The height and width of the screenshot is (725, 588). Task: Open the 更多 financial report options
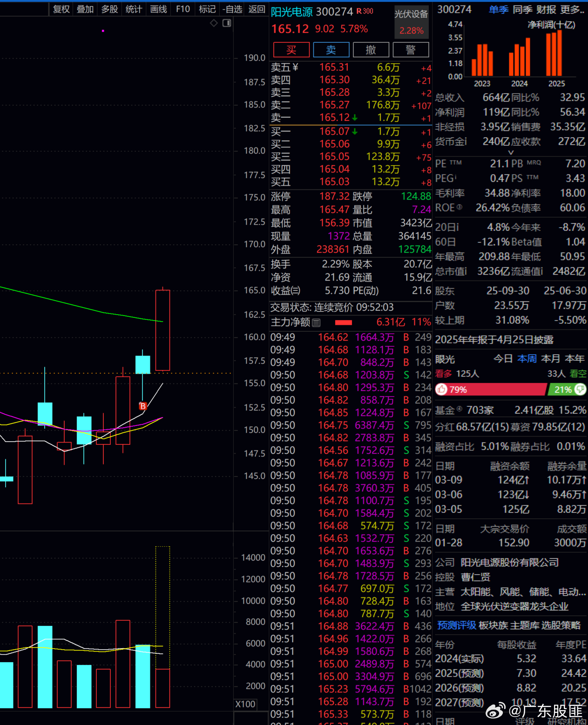pyautogui.click(x=573, y=9)
